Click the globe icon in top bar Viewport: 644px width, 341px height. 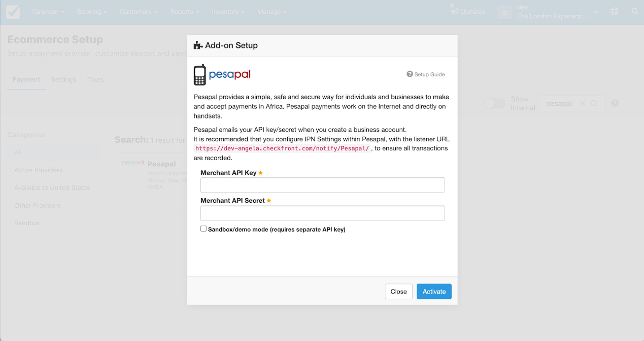click(x=614, y=12)
